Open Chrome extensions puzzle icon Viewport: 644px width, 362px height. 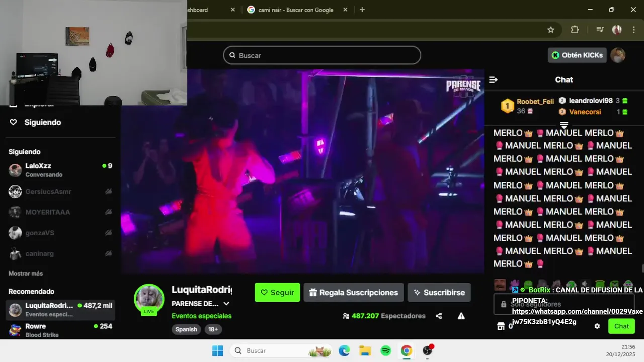point(575,30)
